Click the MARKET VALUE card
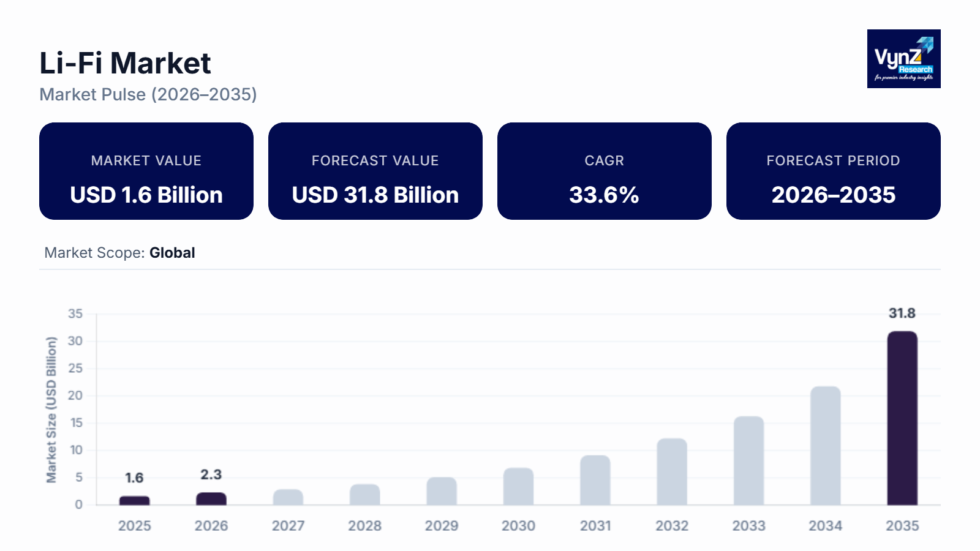980x551 pixels. click(146, 171)
